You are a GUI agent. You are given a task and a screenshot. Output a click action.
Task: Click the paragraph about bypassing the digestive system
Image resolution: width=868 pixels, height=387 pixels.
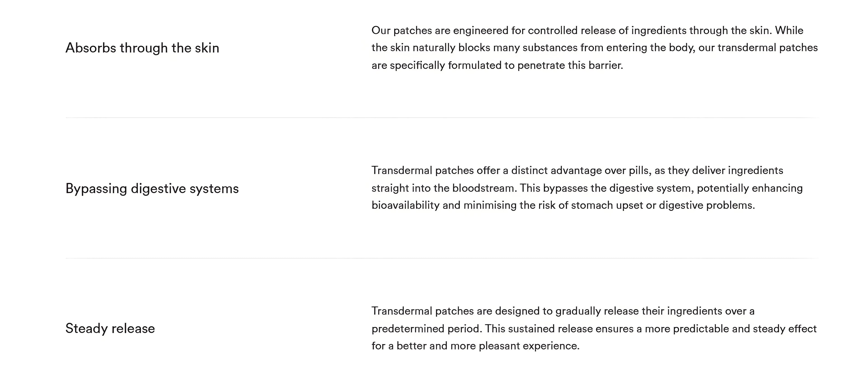[587, 188]
